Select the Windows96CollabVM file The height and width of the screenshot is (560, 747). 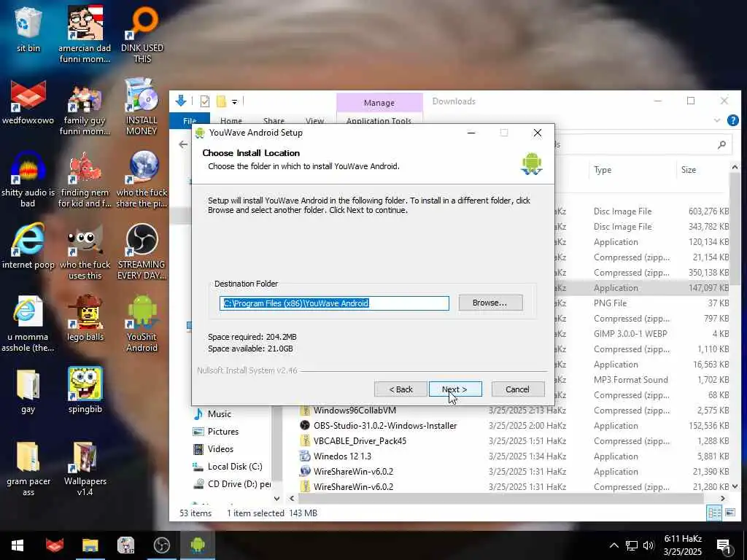tap(355, 410)
